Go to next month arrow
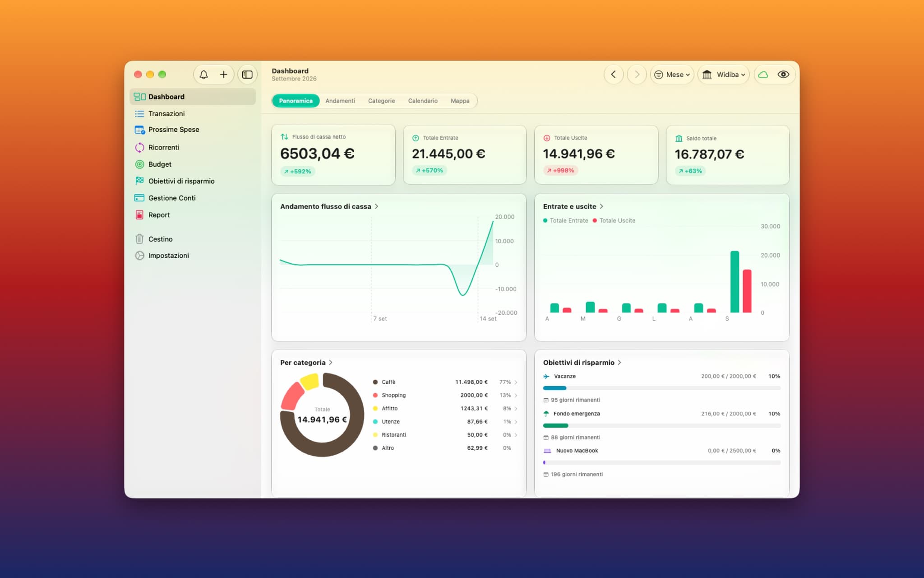Image resolution: width=924 pixels, height=578 pixels. click(x=637, y=75)
